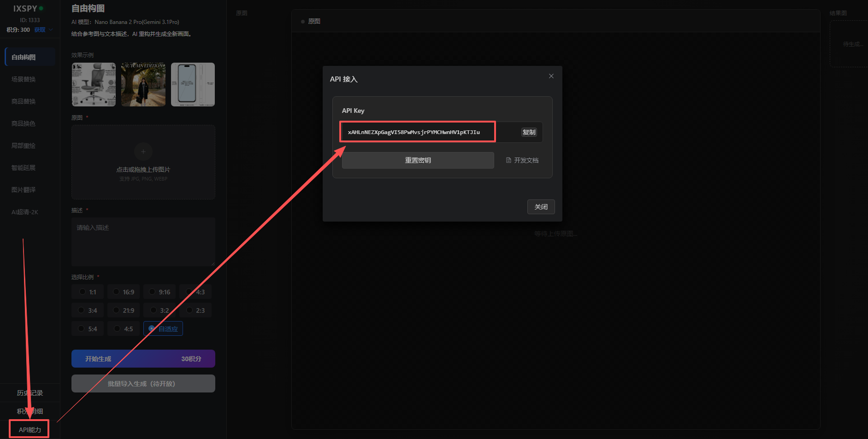
Task: Expand the chevron beside 获取
Action: click(x=51, y=29)
